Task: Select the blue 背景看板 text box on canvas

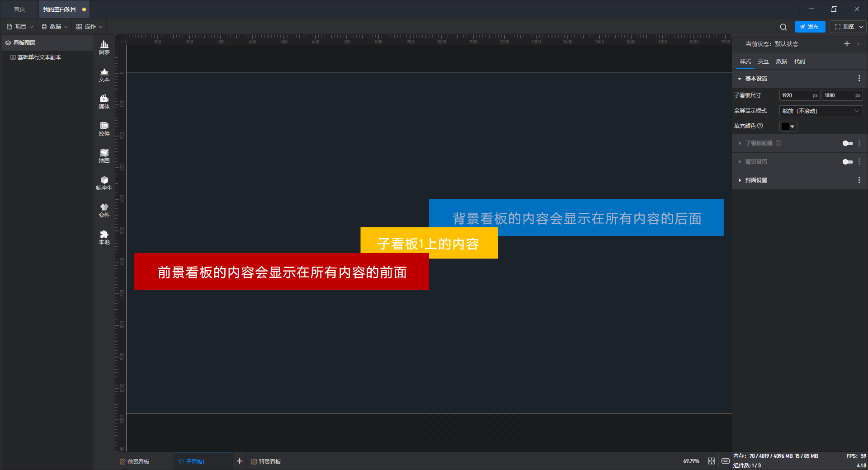Action: 576,217
